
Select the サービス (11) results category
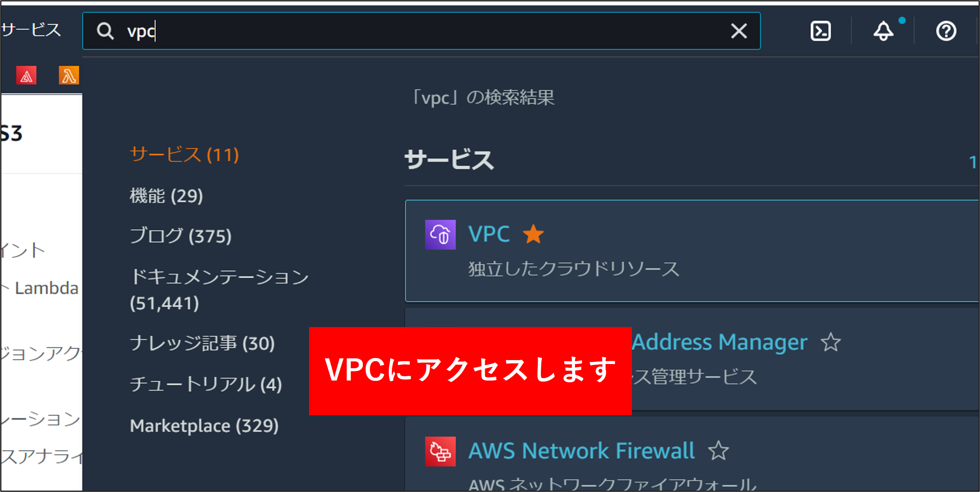point(184,155)
